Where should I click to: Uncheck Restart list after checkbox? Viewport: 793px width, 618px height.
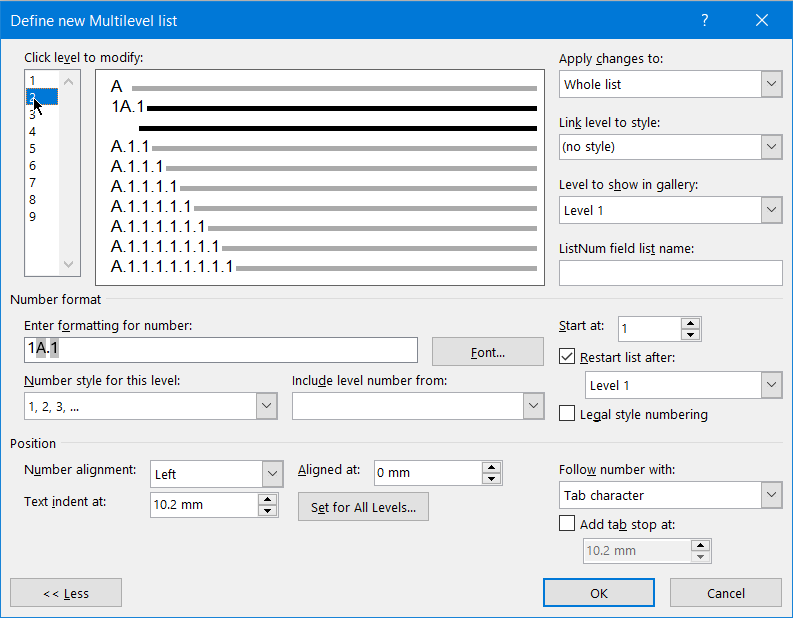pyautogui.click(x=567, y=356)
